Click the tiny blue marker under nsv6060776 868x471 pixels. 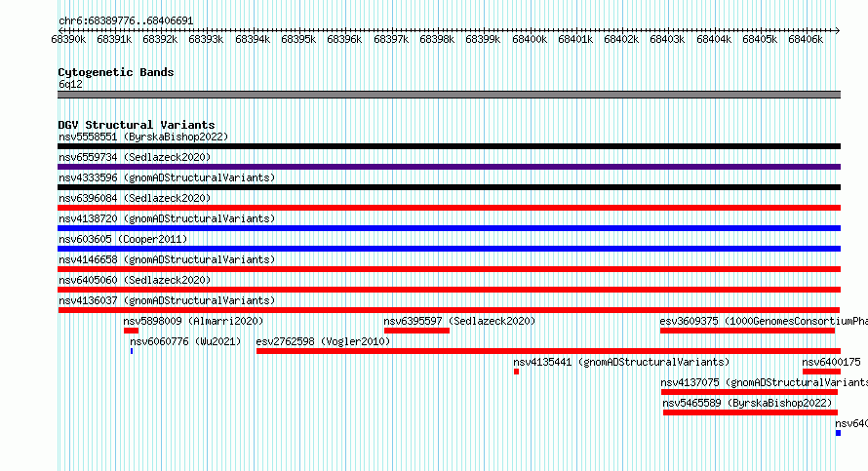132,351
